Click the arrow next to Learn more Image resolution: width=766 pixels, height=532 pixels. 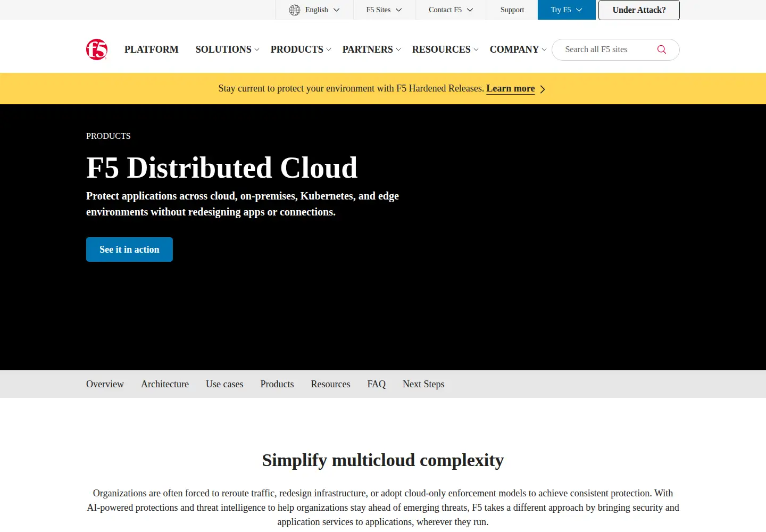click(x=543, y=89)
